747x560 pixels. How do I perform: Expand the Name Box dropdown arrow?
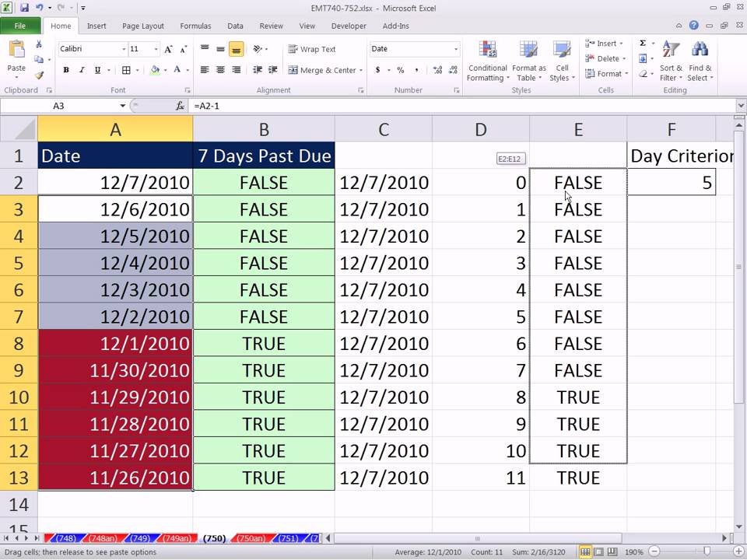122,106
